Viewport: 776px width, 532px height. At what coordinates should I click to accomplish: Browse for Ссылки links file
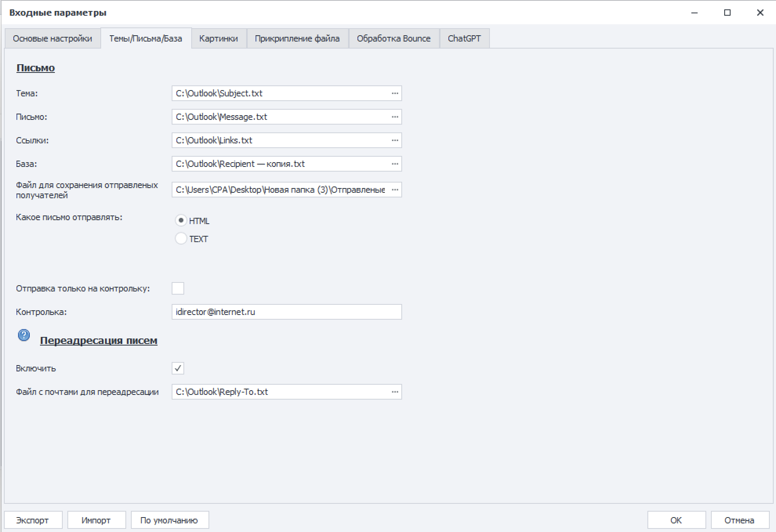coord(395,140)
